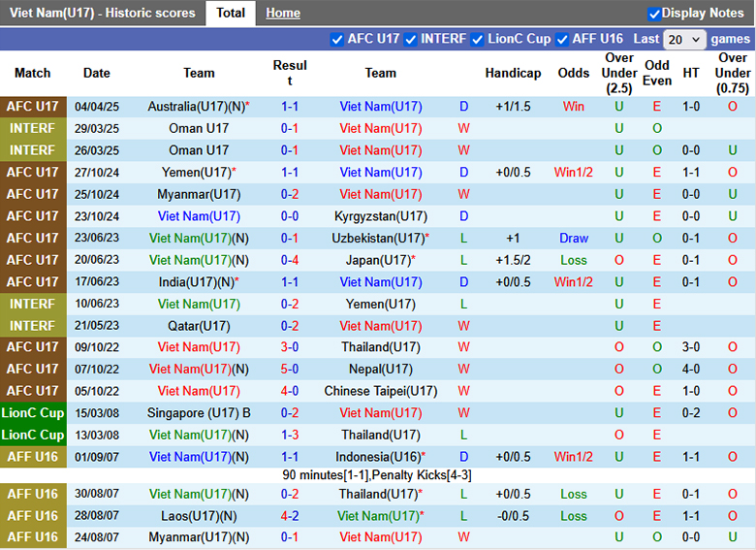Click the Over Under (0.75) column header

pos(733,74)
